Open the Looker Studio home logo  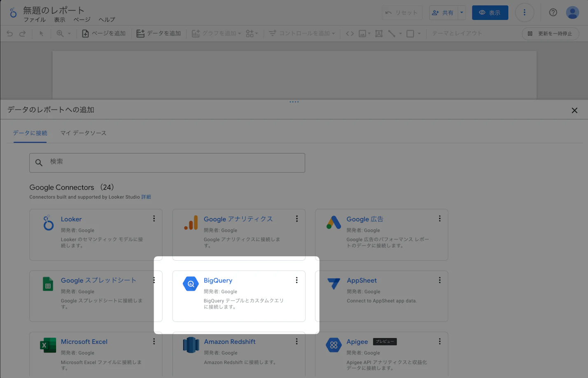[x=13, y=13]
